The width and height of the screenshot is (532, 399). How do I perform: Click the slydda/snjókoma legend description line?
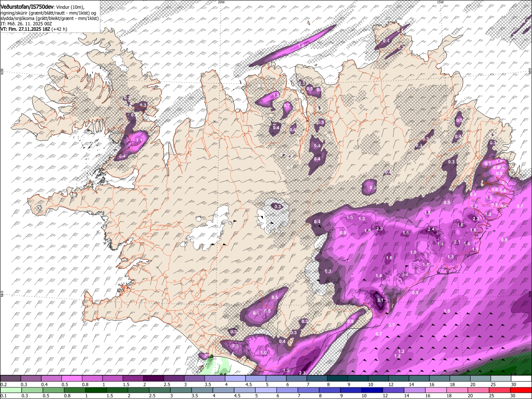point(49,18)
